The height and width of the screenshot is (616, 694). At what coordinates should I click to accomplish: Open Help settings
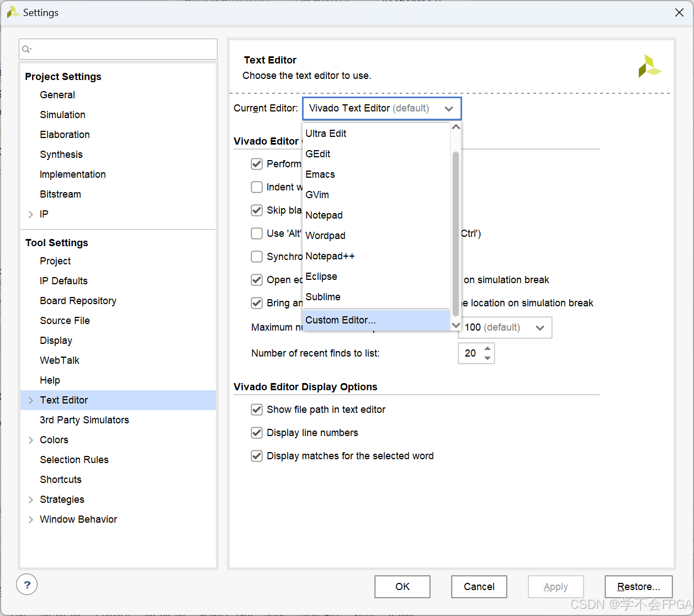click(x=50, y=380)
